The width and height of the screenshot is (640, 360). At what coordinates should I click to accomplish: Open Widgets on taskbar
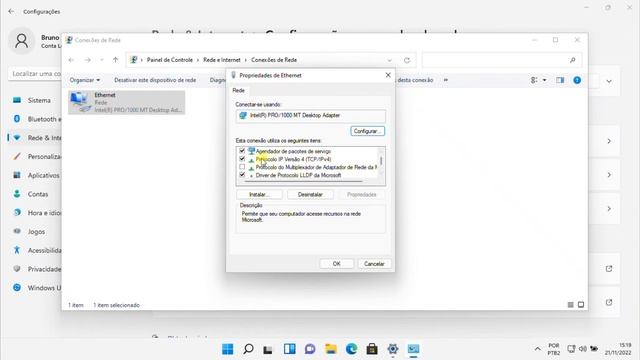point(290,349)
